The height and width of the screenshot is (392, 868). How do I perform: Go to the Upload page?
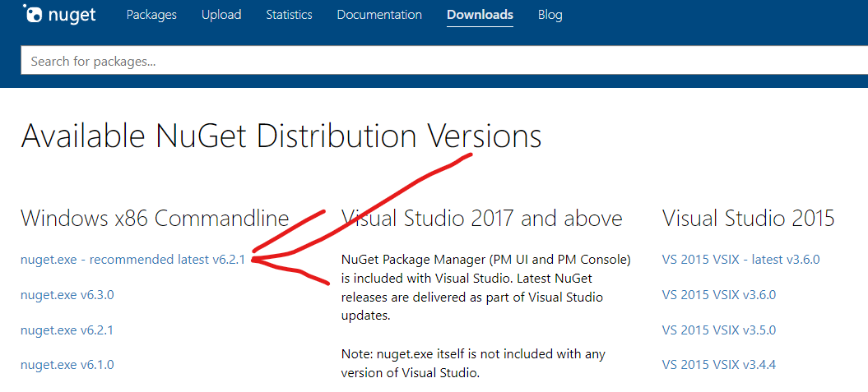[221, 15]
